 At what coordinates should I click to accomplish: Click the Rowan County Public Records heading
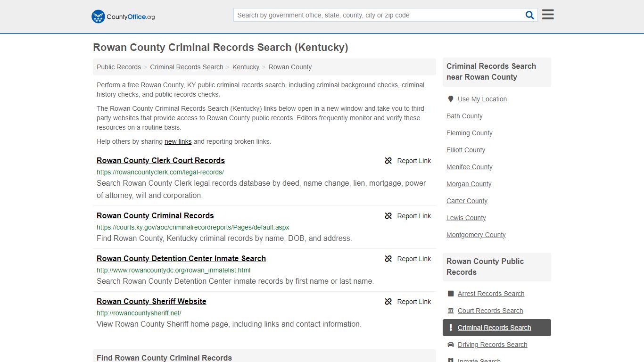coord(485,267)
